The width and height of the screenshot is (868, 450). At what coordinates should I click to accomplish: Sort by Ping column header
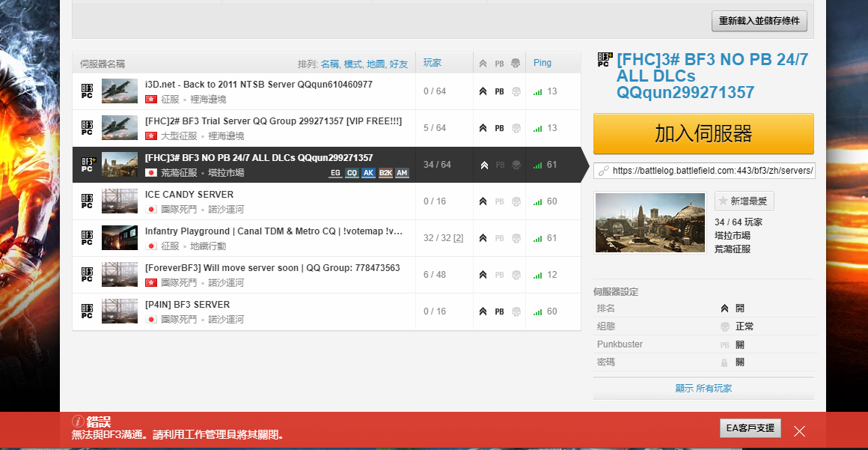542,63
